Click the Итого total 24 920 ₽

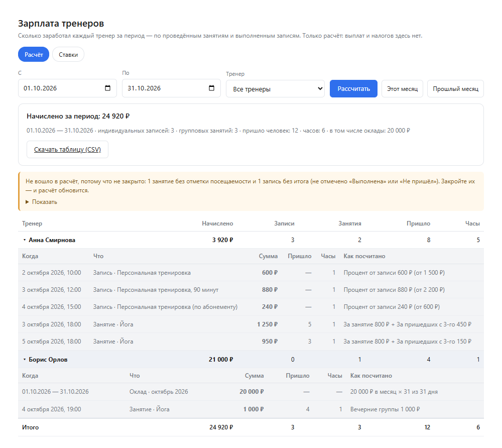click(221, 427)
